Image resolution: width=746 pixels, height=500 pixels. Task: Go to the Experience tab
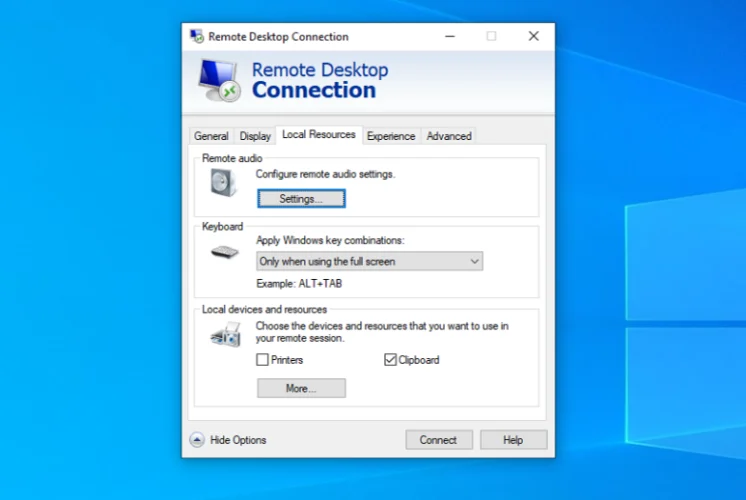(x=391, y=136)
